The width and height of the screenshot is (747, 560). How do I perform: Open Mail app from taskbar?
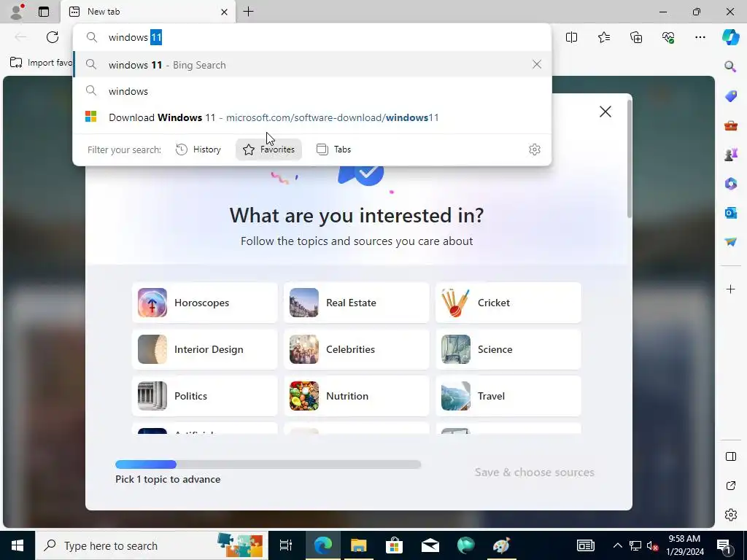(x=430, y=545)
